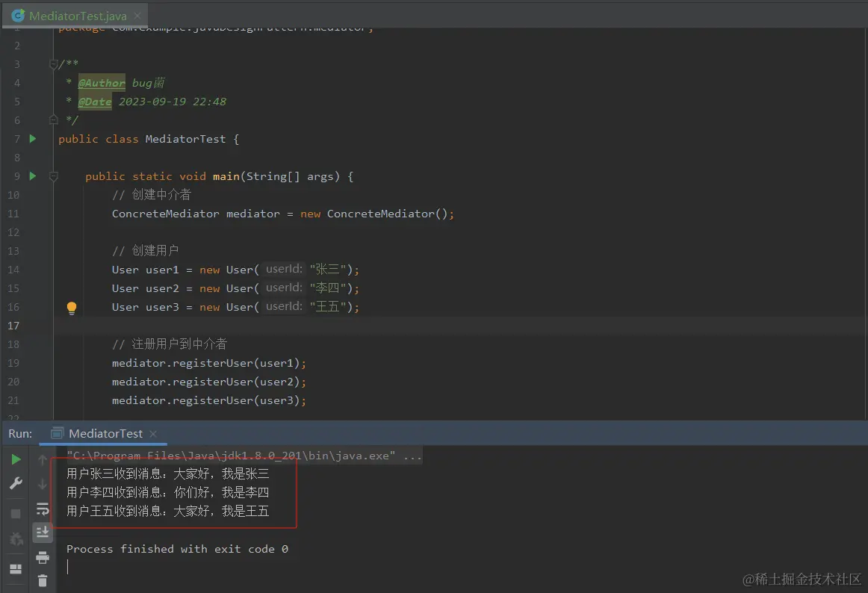This screenshot has height=593, width=868.
Task: Click the grayed-out bug icon in Run panel
Action: (16, 538)
